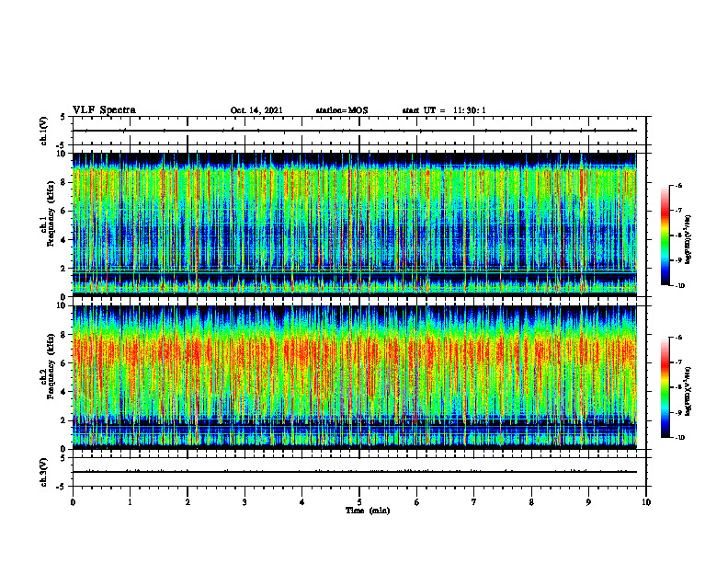Click the "-10" tick on upper colorbar
Screen dimensions: 728x563
(679, 286)
